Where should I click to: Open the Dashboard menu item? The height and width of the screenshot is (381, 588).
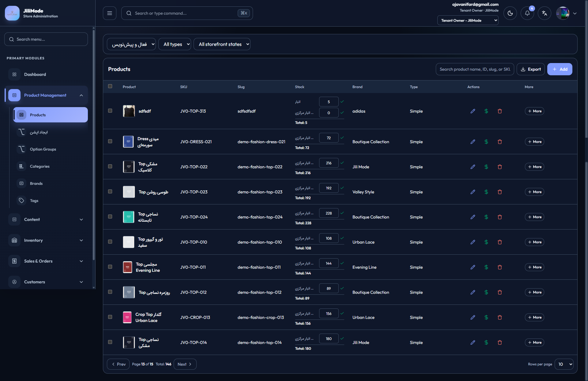[46, 74]
